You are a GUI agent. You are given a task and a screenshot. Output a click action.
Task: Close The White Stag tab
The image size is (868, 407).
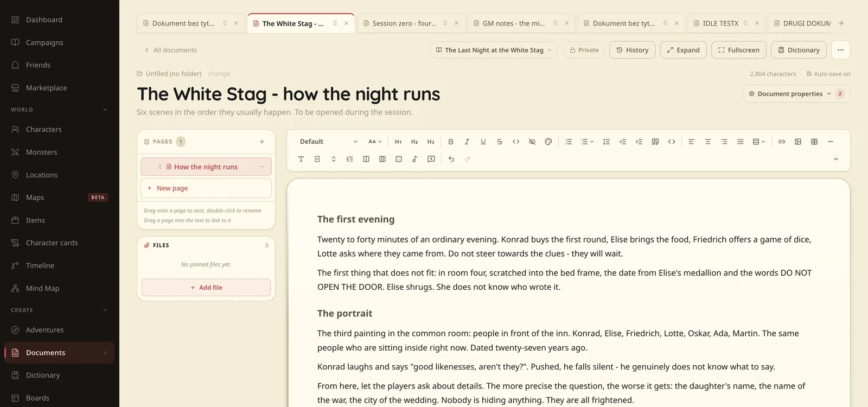346,23
